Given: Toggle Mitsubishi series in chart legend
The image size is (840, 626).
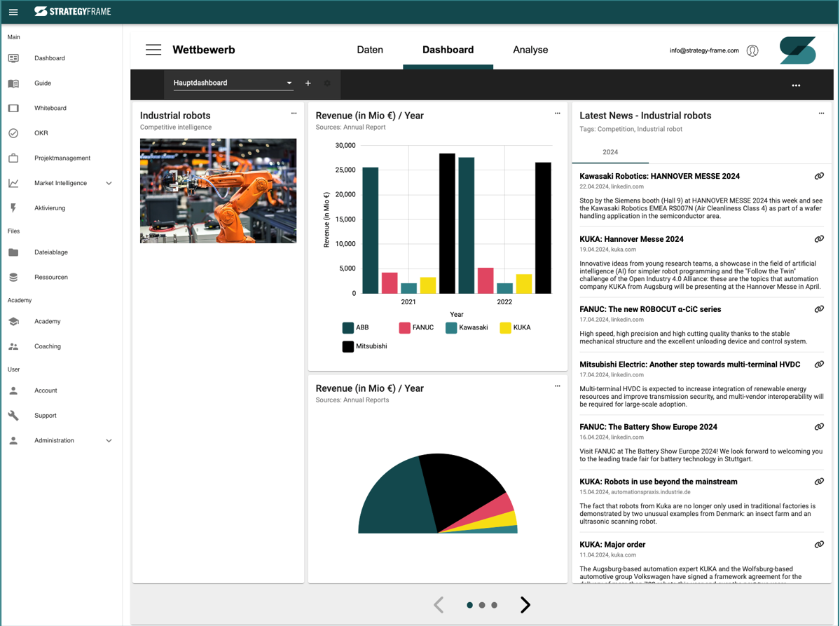Looking at the screenshot, I should 364,346.
